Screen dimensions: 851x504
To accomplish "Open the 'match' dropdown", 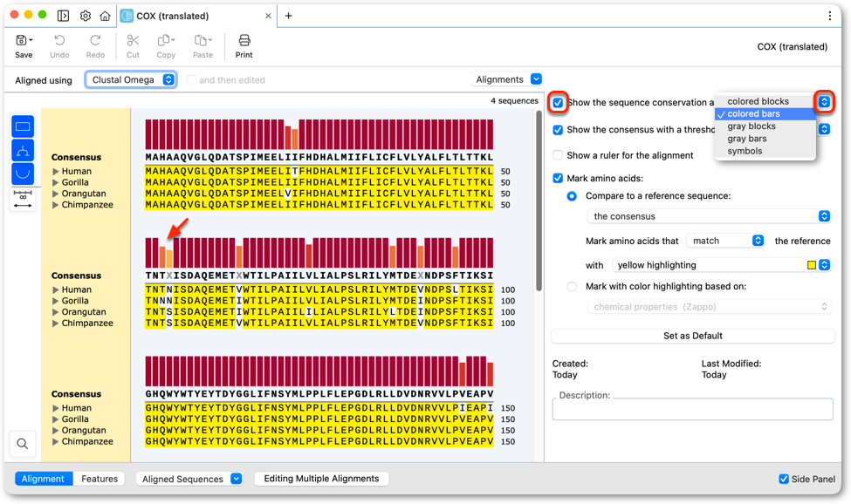I will 725,241.
